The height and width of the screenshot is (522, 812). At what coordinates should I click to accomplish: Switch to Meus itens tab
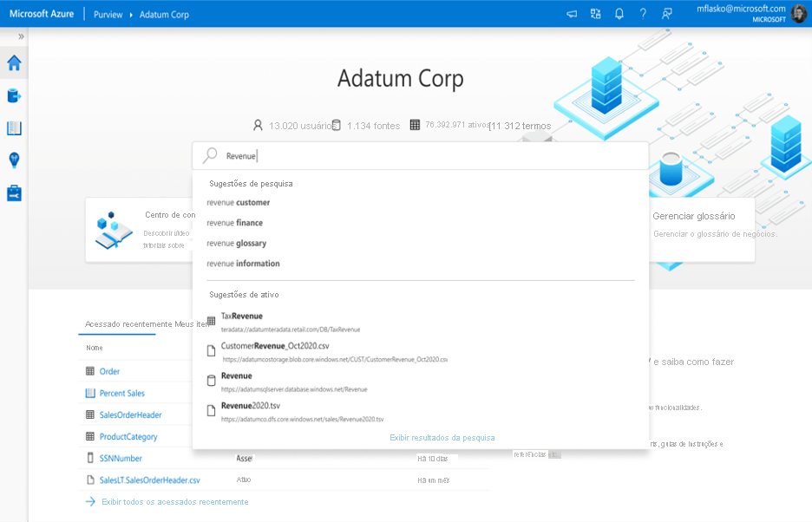pos(191,324)
